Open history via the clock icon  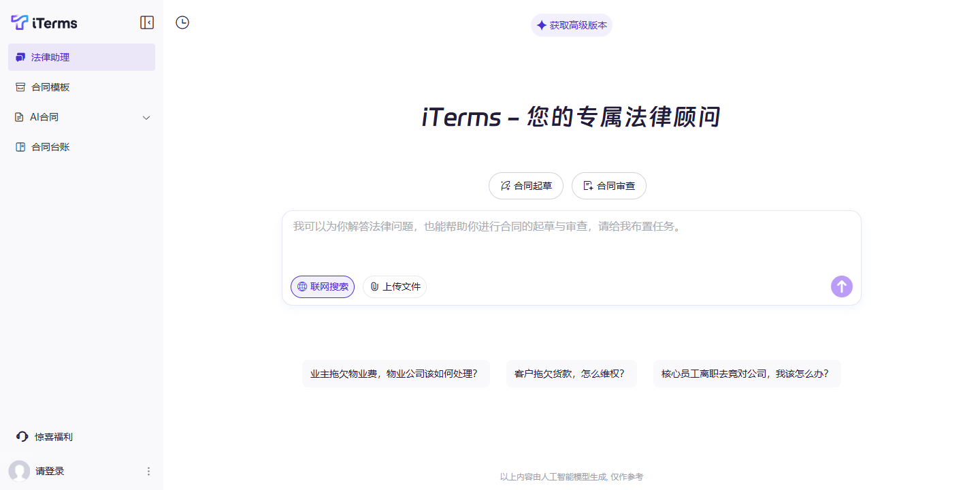(x=182, y=22)
